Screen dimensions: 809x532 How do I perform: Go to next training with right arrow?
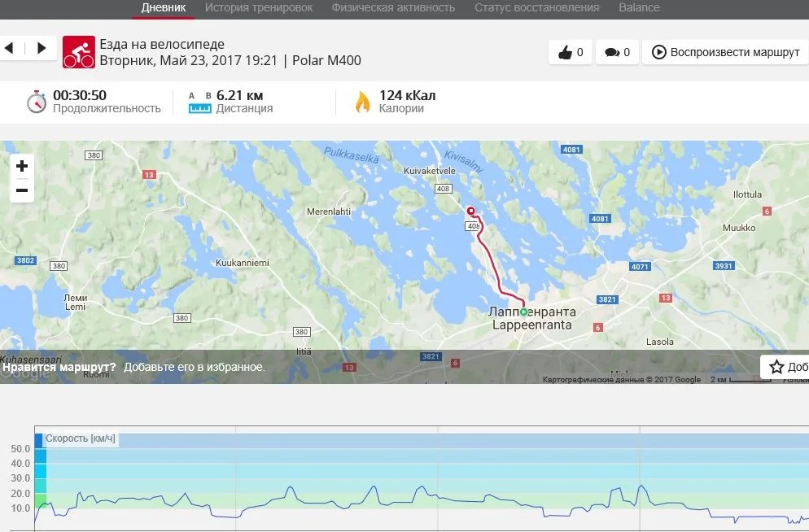coord(42,49)
